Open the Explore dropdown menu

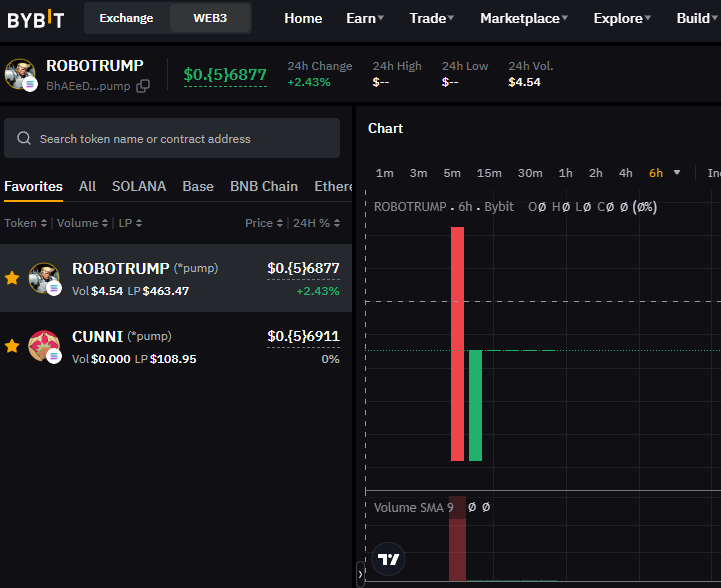point(622,18)
